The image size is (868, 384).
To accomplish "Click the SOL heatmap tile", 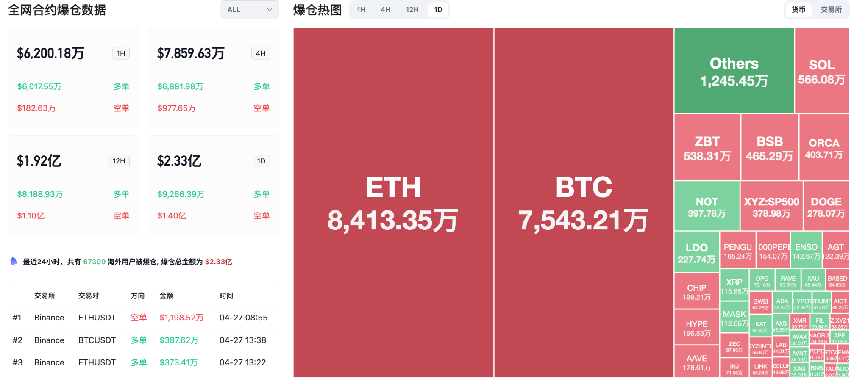I will tap(821, 71).
